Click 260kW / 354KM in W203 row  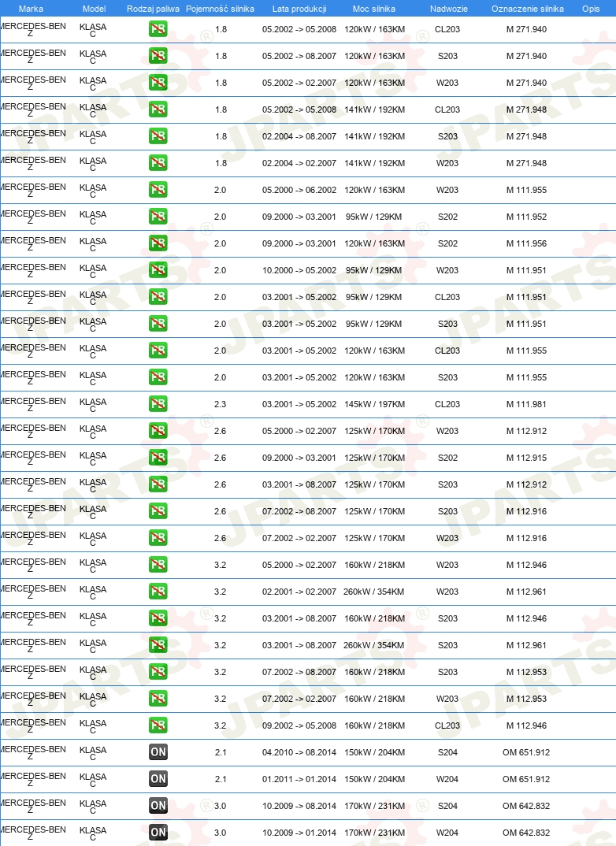(x=374, y=592)
